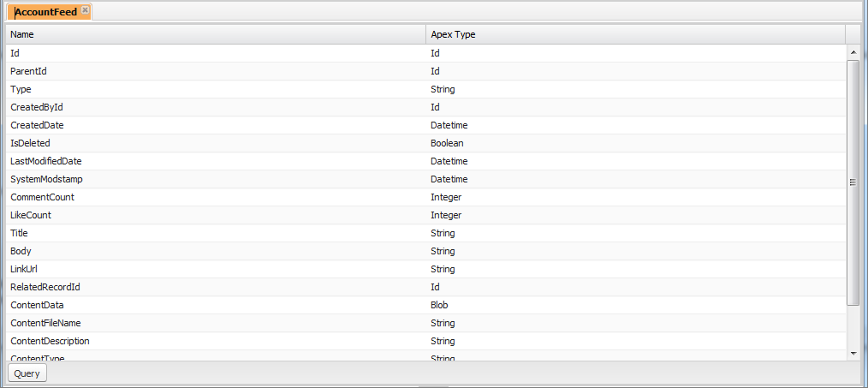868x388 pixels.
Task: Click Datetime type in CreatedDate row
Action: (x=449, y=125)
